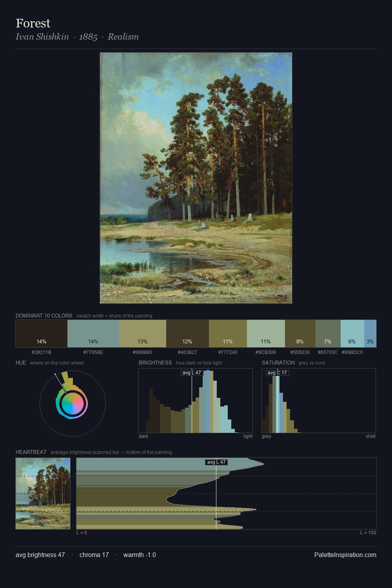Click the 'BRIGHTNESS' section heading
392x588 pixels.
(155, 363)
